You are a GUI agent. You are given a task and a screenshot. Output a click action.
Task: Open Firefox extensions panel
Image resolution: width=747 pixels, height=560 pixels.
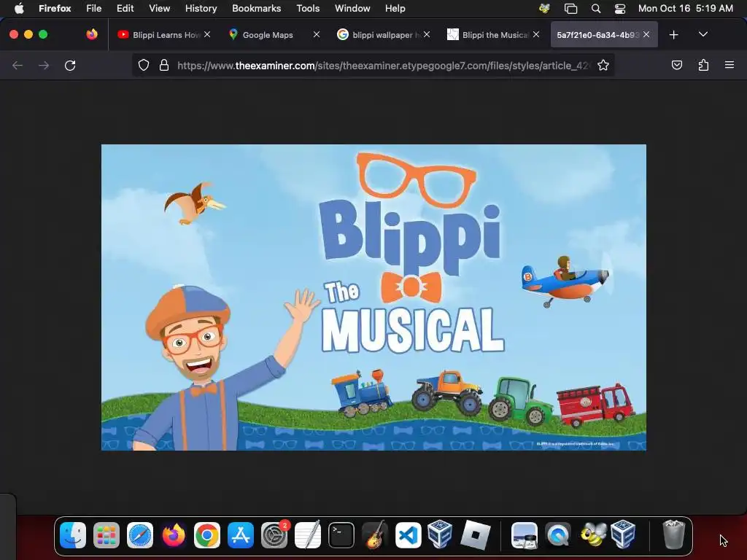click(703, 65)
